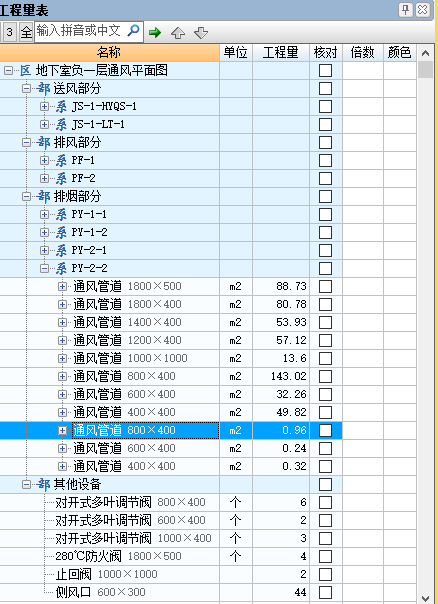Viewport: 438px width, 604px height.
Task: Click the green go arrow icon
Action: coord(155,32)
